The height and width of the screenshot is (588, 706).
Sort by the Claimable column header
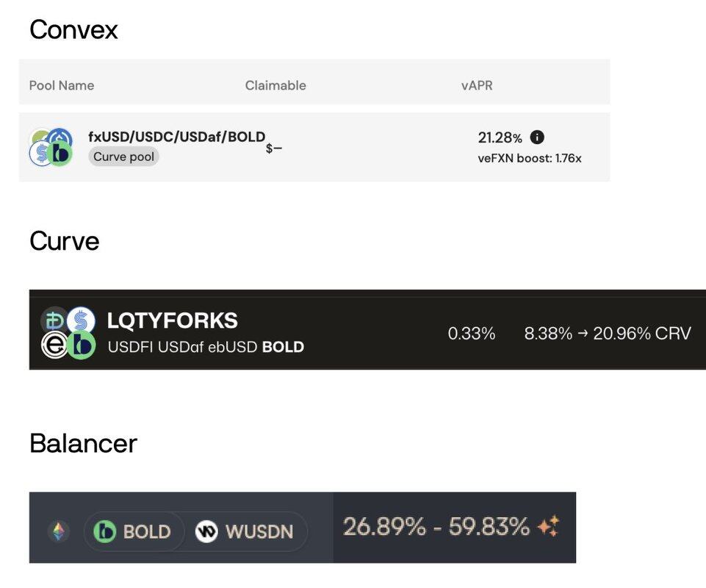click(275, 85)
